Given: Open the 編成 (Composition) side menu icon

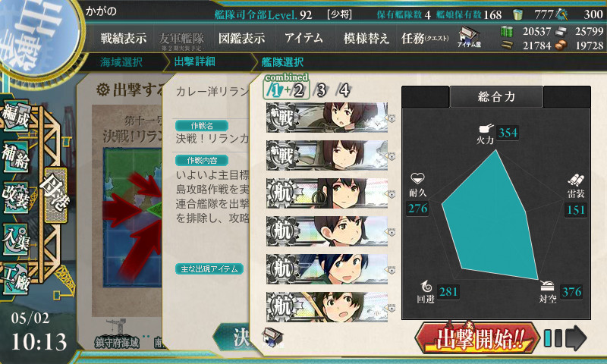Looking at the screenshot, I should coord(16,115).
